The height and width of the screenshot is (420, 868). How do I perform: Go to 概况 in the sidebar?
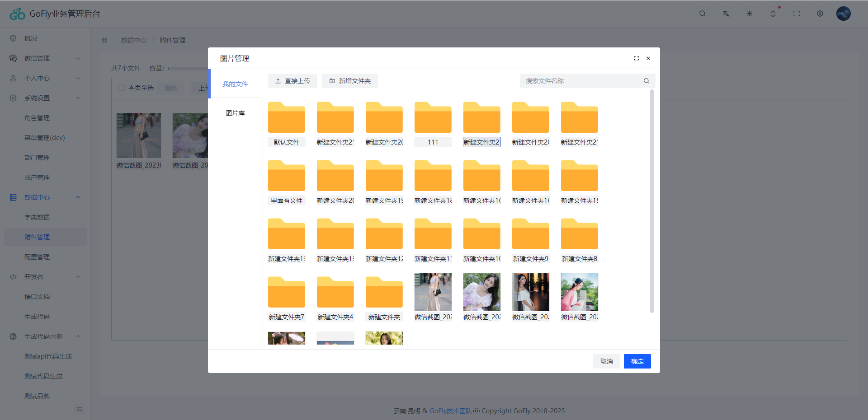45,38
